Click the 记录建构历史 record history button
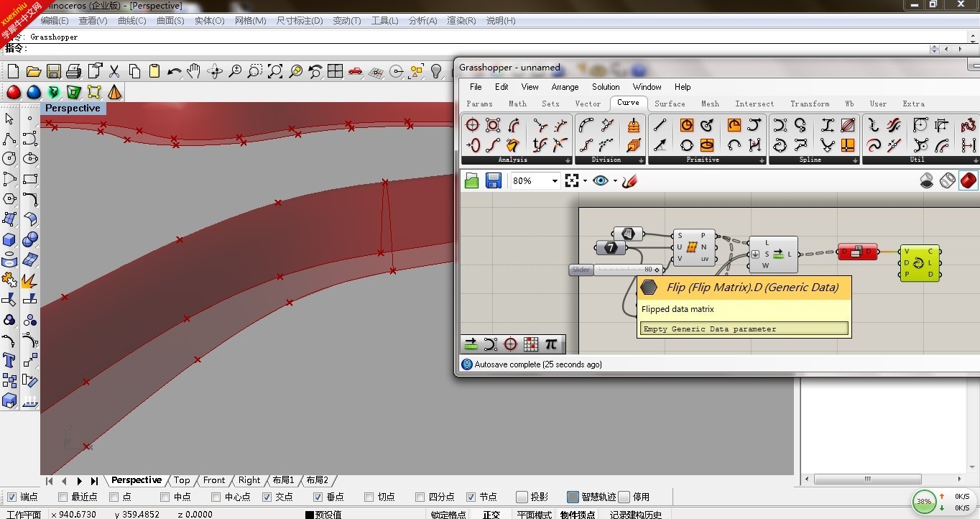 636,514
